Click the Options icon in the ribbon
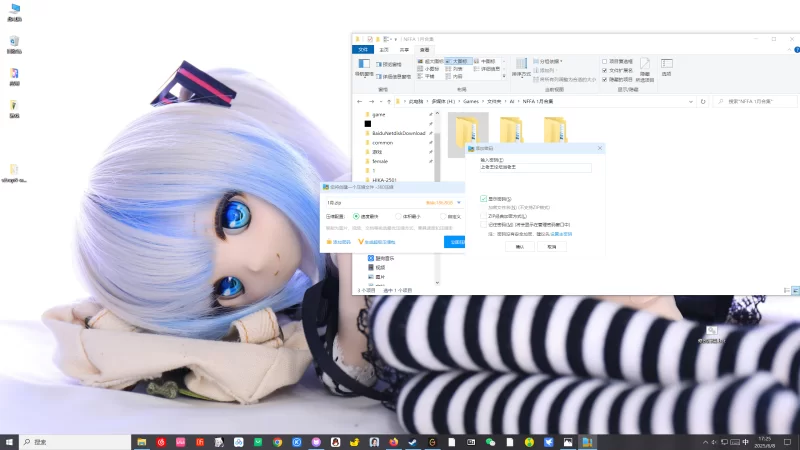 coord(666,66)
